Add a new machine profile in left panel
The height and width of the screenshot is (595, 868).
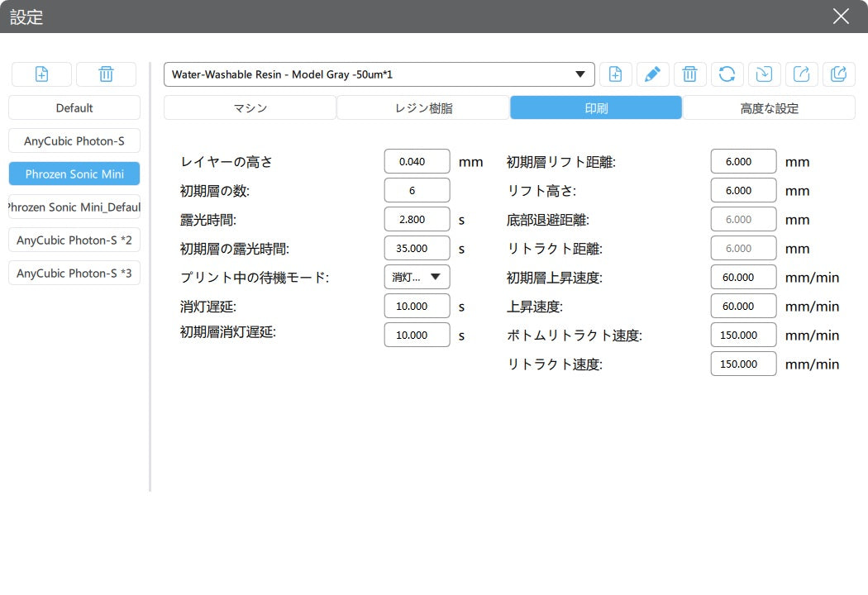[x=41, y=74]
